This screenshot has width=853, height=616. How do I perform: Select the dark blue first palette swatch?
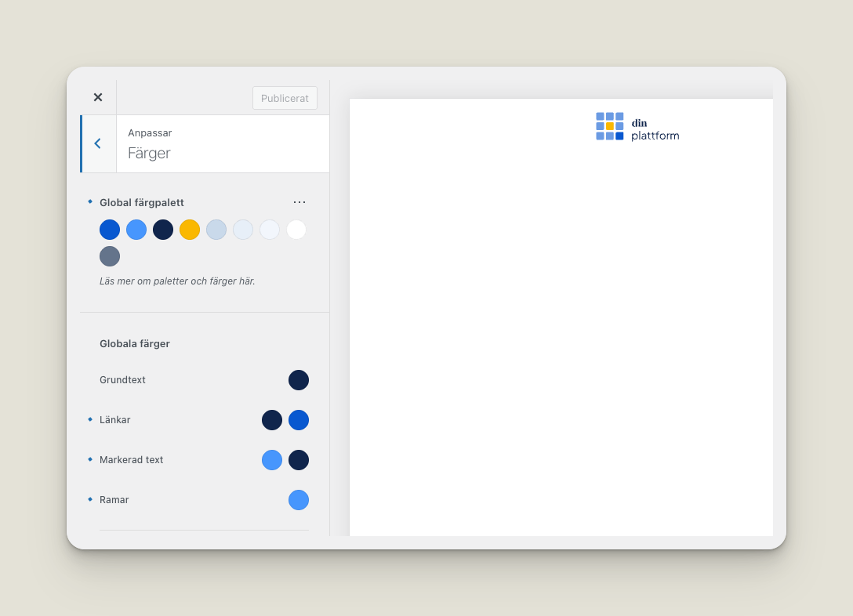click(x=110, y=230)
